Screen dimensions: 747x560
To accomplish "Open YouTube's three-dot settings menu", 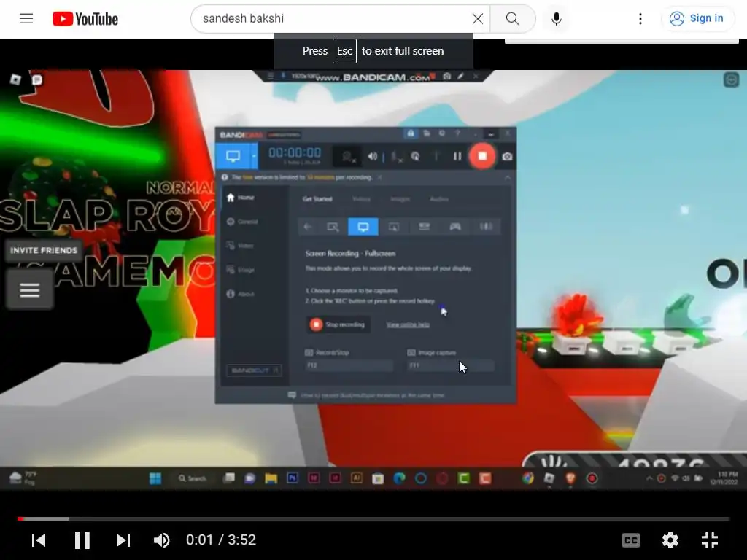I will 640,18.
